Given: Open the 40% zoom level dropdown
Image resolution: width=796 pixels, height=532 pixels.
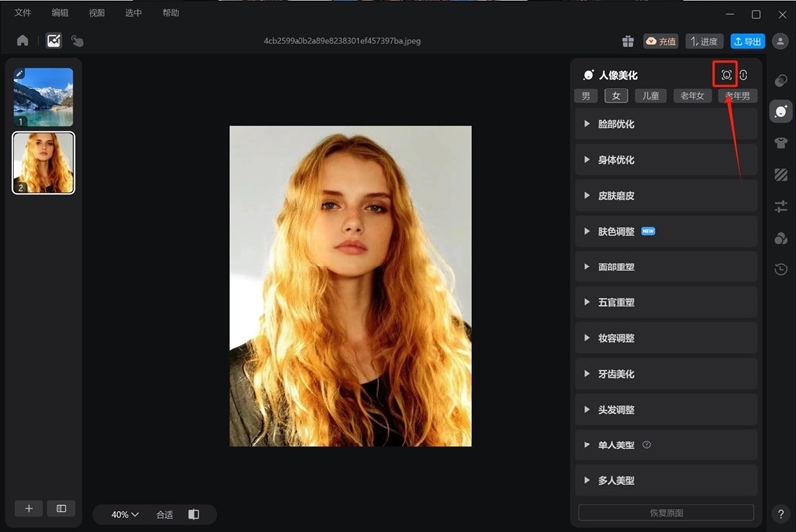Looking at the screenshot, I should click(x=125, y=514).
